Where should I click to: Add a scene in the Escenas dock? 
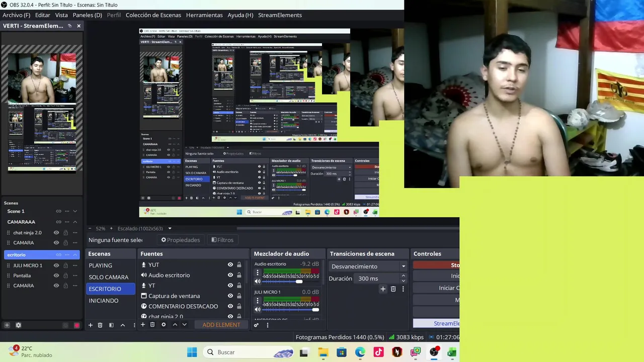[x=91, y=325]
